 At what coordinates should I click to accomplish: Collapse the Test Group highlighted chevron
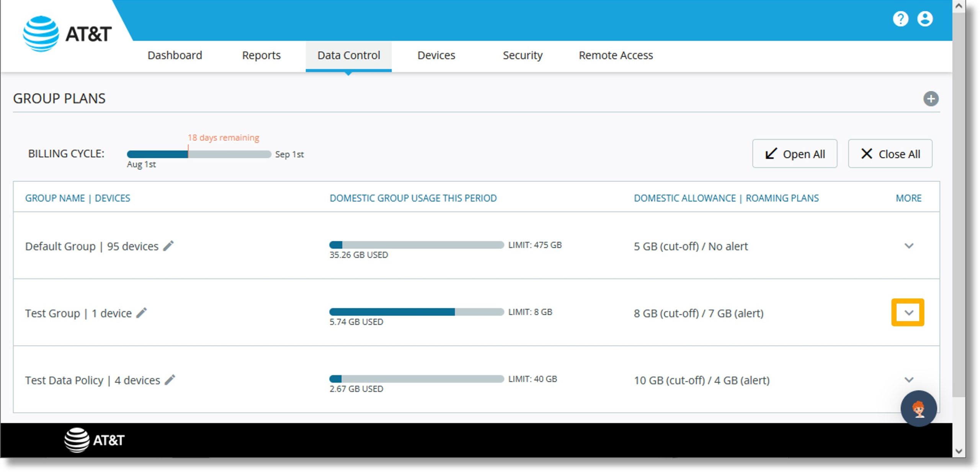pos(908,312)
